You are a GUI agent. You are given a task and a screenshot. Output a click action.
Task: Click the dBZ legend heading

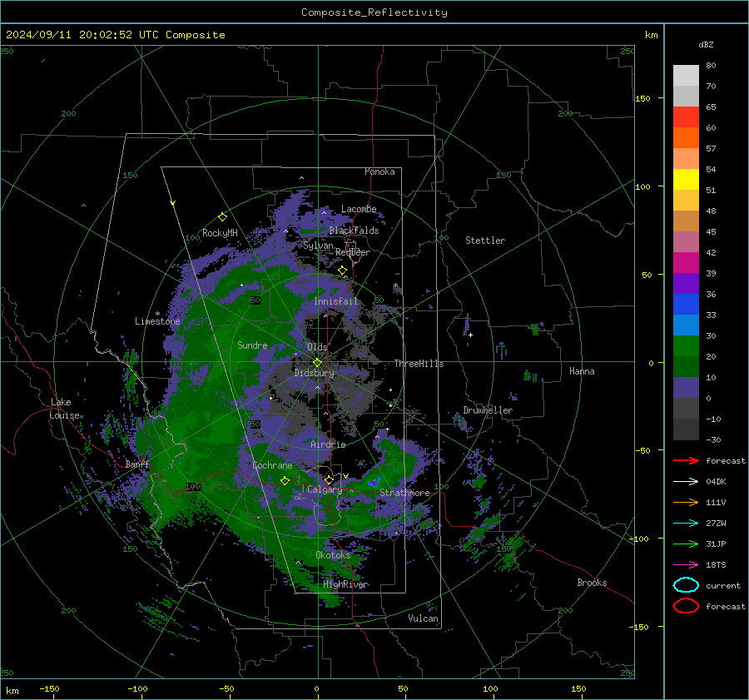(x=706, y=44)
